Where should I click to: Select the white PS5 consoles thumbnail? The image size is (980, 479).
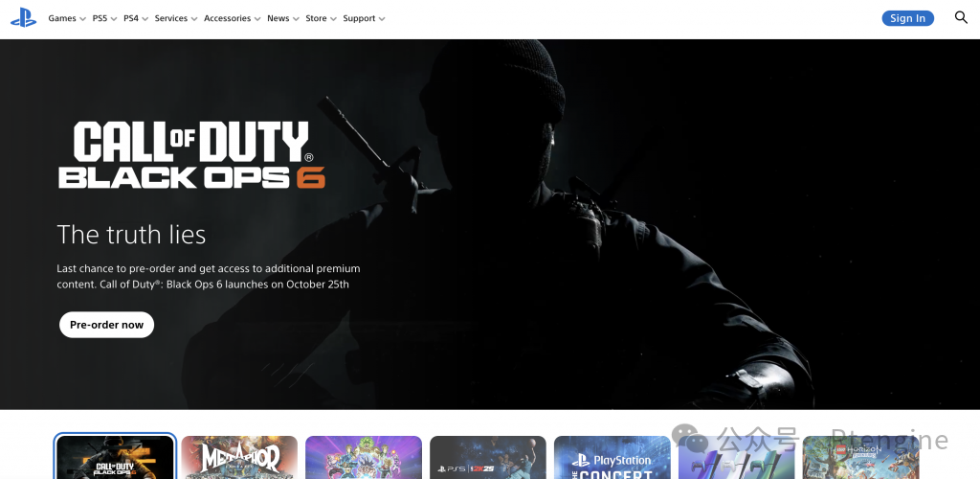coord(737,457)
